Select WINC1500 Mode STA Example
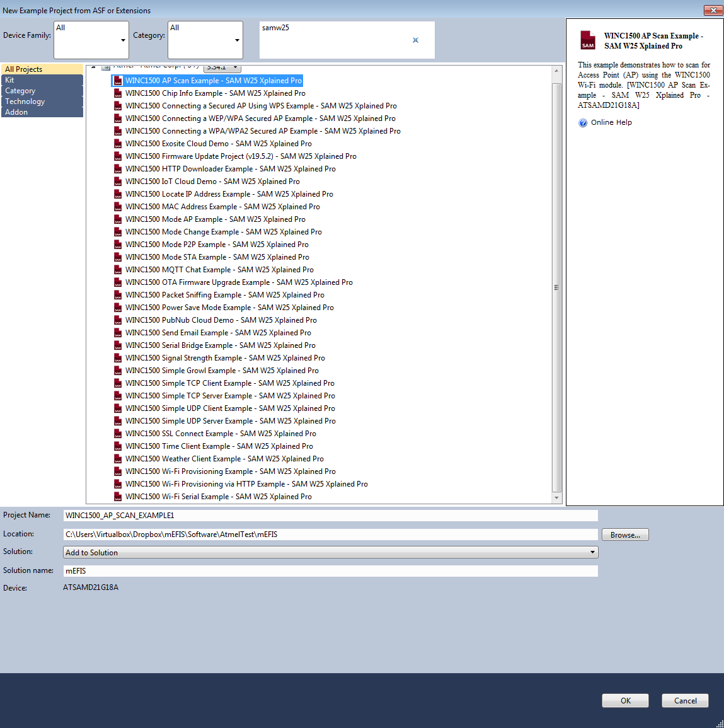This screenshot has width=724, height=728. (217, 257)
